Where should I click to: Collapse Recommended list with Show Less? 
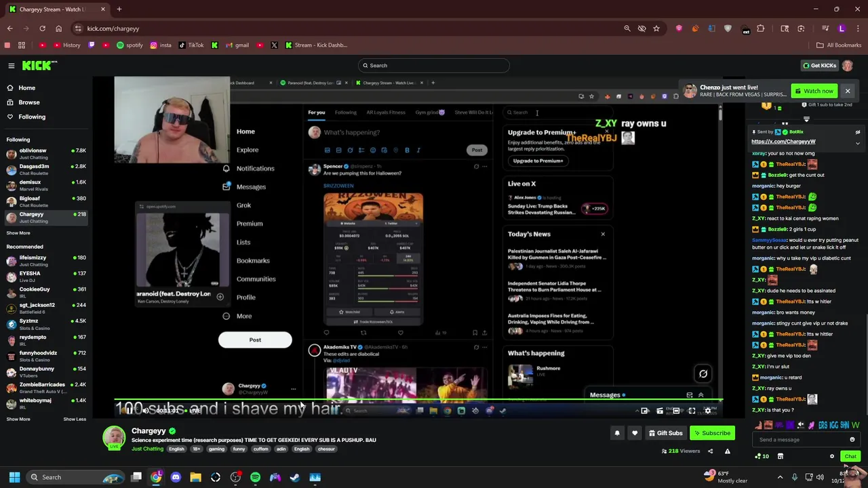(x=75, y=419)
